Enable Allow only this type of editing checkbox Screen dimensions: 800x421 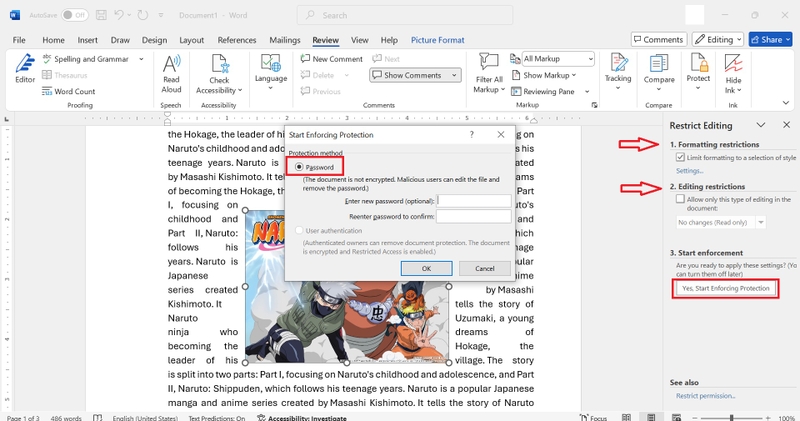(x=680, y=199)
